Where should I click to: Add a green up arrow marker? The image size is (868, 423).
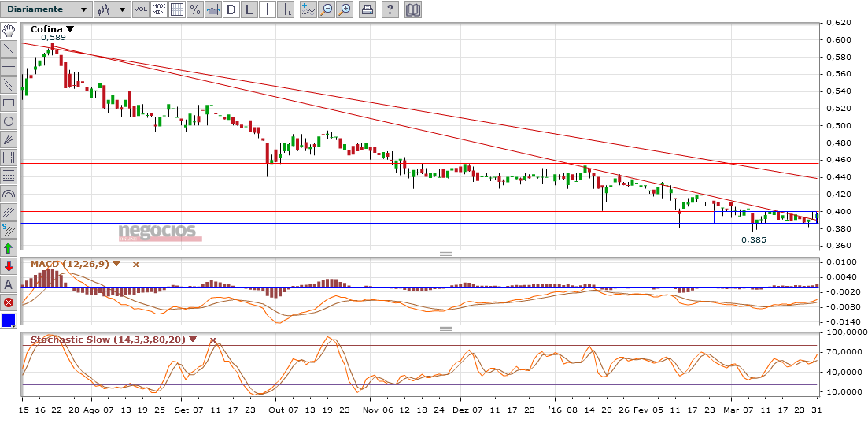pos(9,248)
